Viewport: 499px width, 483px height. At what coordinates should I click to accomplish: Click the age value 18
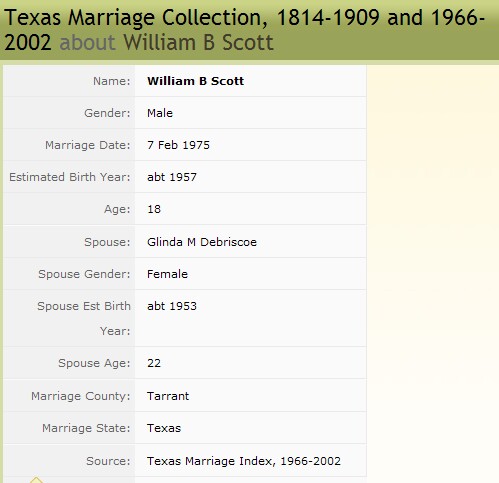click(154, 209)
